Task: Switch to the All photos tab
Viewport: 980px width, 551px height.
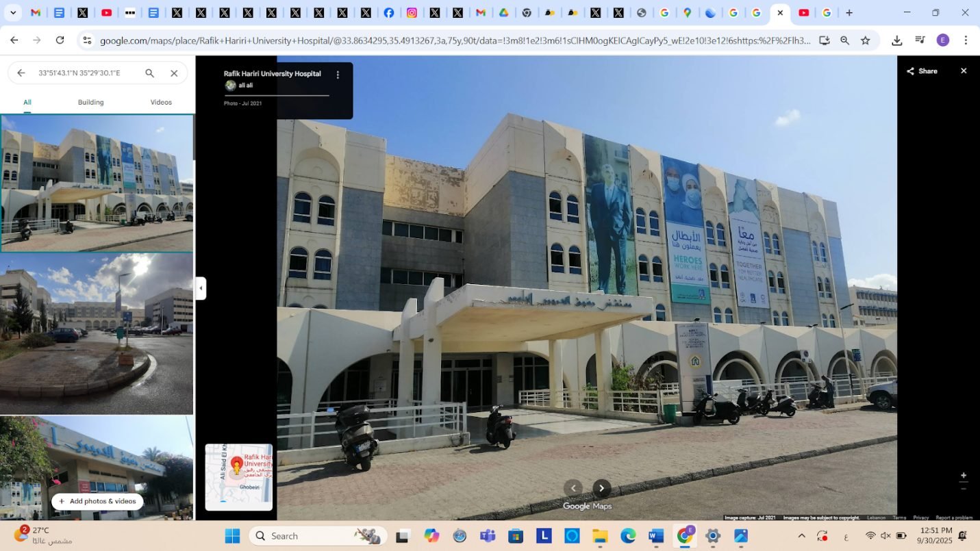Action: 27,102
